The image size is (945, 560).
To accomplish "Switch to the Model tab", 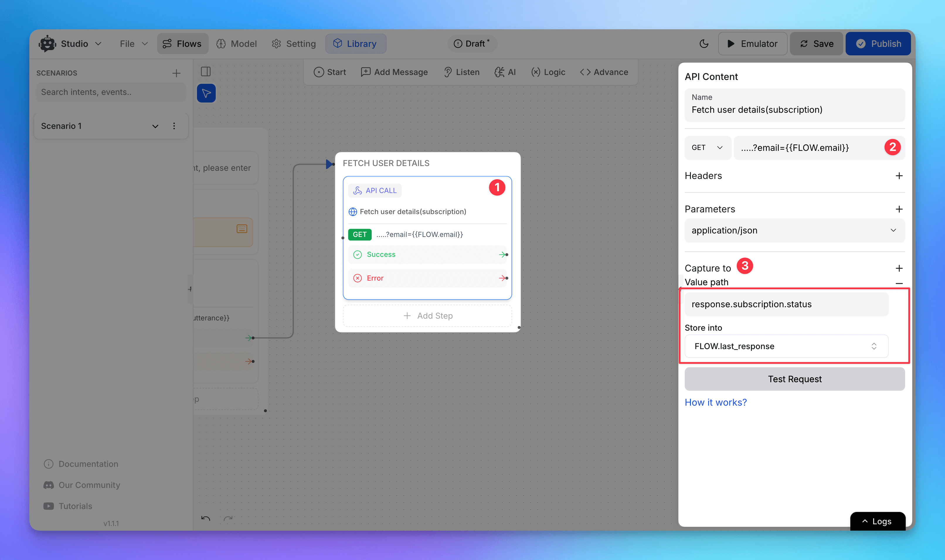I will pyautogui.click(x=237, y=44).
